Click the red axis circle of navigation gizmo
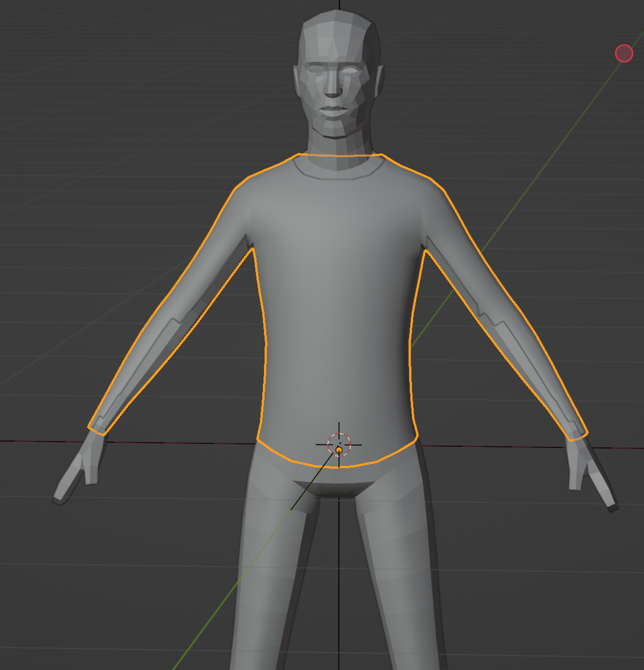644x670 pixels. tap(624, 53)
